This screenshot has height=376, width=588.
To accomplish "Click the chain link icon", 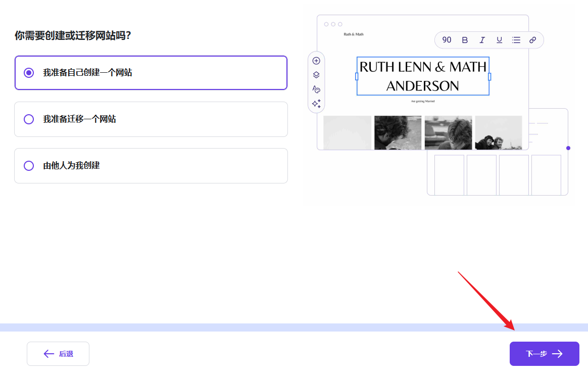I will (532, 40).
